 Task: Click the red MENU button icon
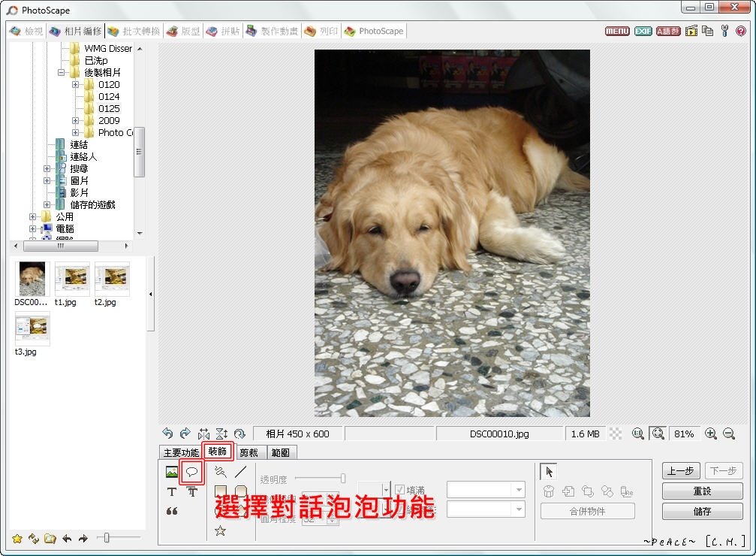tap(617, 31)
